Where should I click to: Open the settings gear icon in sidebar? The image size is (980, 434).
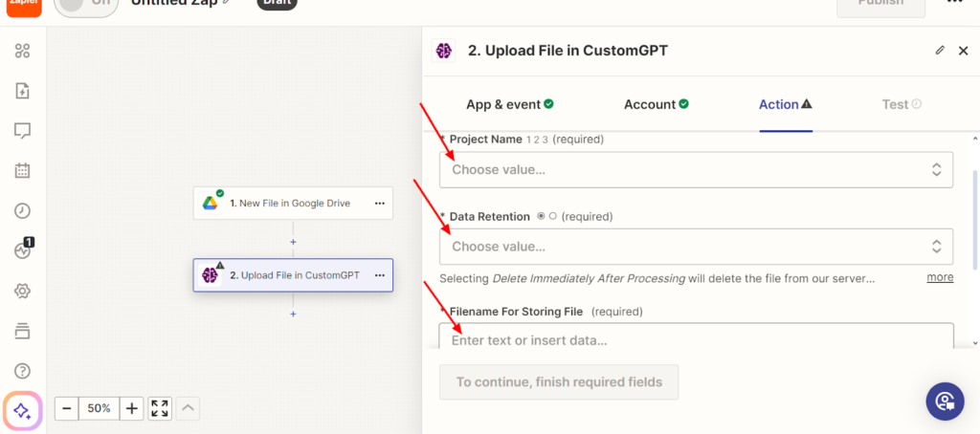click(x=23, y=291)
